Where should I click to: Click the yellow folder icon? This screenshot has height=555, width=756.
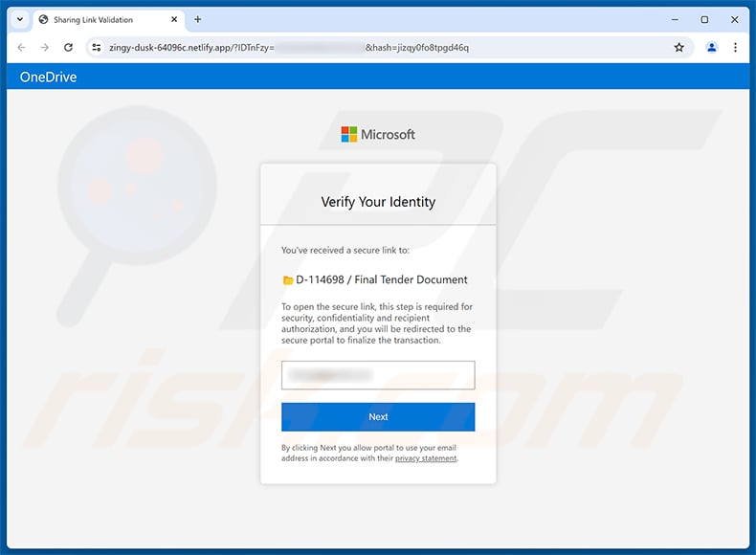pyautogui.click(x=288, y=280)
